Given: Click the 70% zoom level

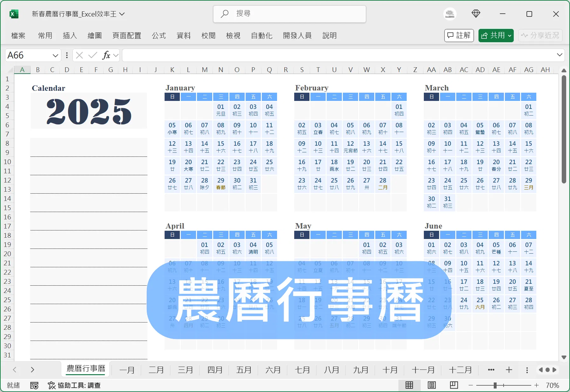Looking at the screenshot, I should click(552, 385).
